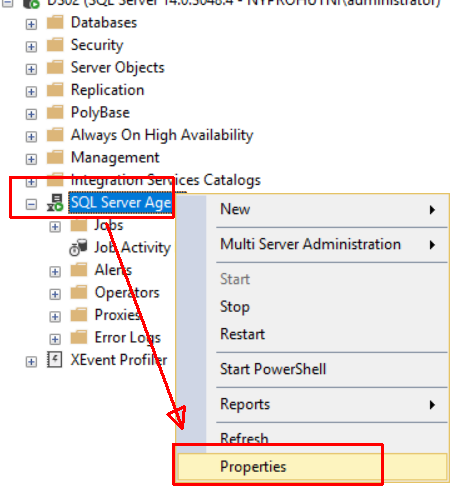The image size is (466, 488).
Task: Click the Operators folder icon
Action: 79,293
